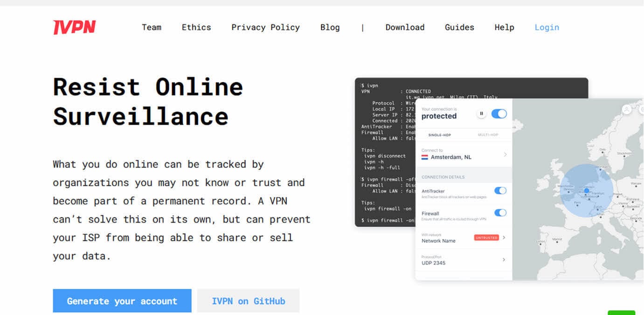The image size is (644, 315).
Task: Select the AntiTracker label
Action: tap(433, 191)
